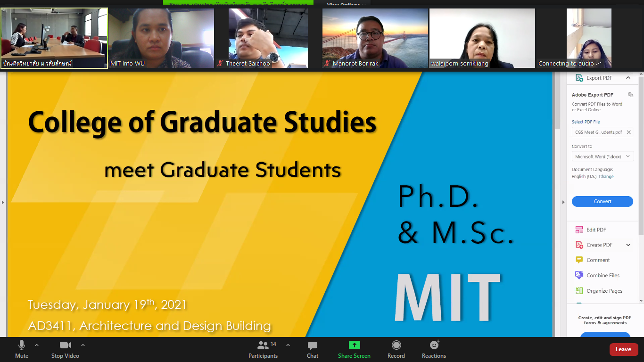Remove selected CGS Meet PDF file
This screenshot has height=362, width=644.
[x=628, y=132]
